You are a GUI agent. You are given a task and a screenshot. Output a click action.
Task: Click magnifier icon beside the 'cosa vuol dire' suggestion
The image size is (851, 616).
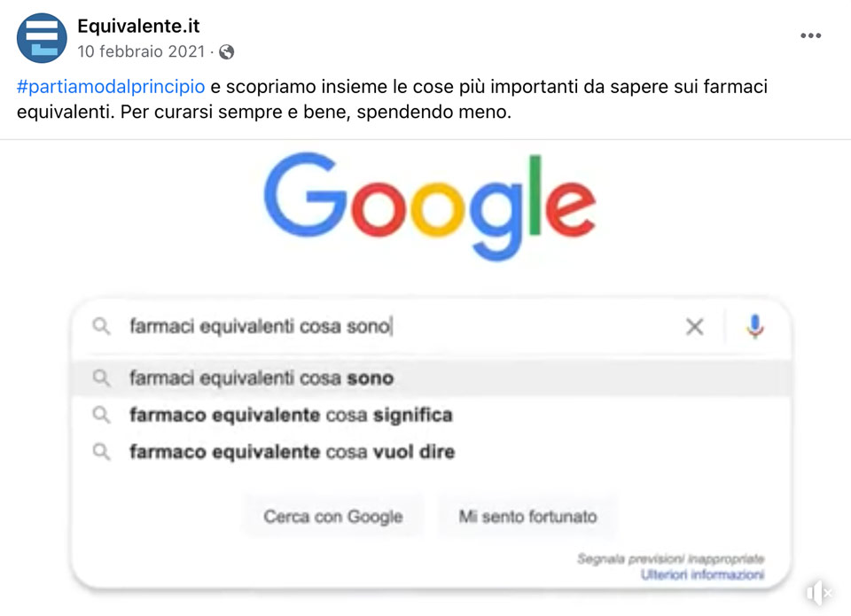point(102,452)
